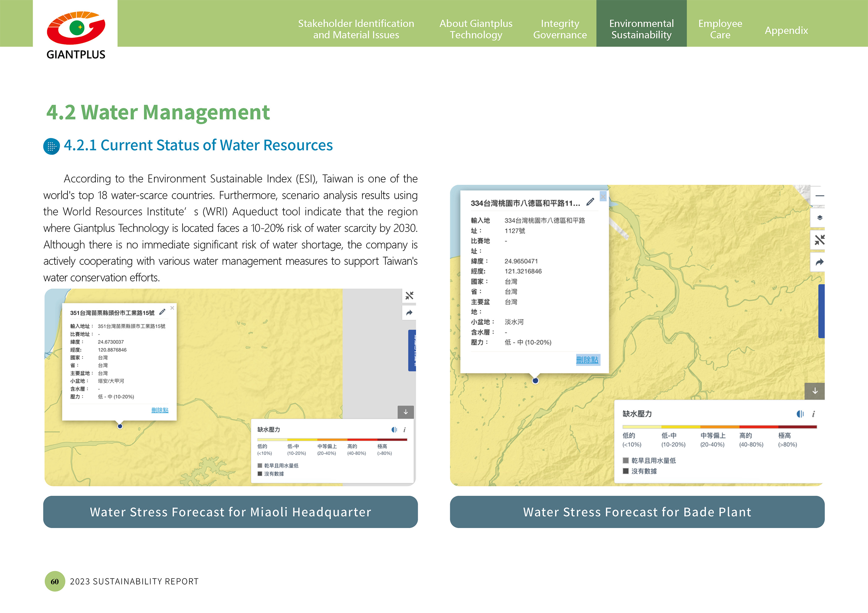Viewport: 868px width, 613px height.
Task: Click no-data swatch in Bade legend
Action: click(x=626, y=471)
